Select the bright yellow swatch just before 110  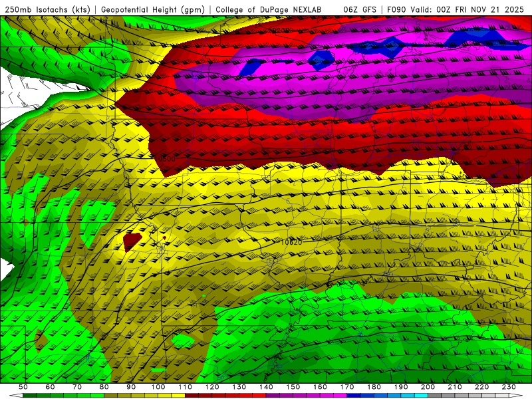click(178, 396)
